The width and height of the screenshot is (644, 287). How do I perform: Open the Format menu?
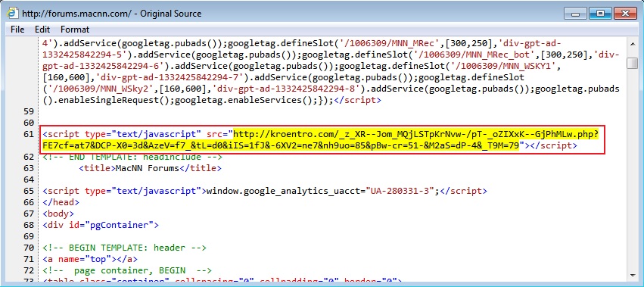coord(75,30)
